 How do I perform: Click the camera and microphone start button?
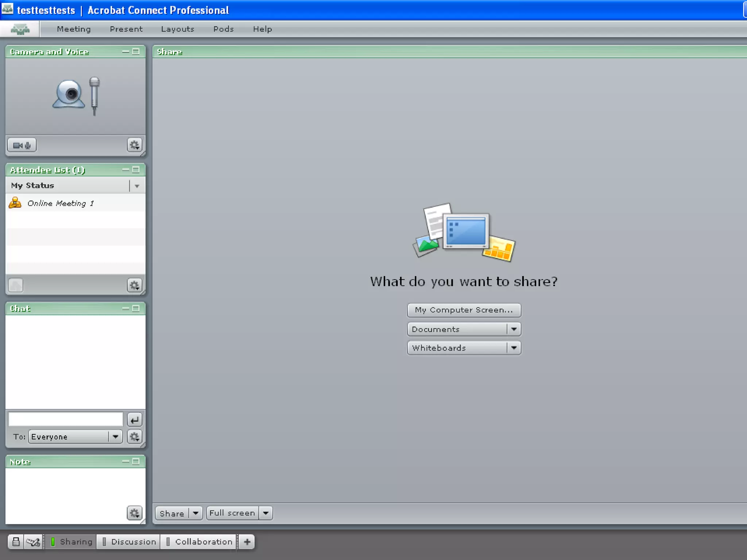tap(22, 145)
